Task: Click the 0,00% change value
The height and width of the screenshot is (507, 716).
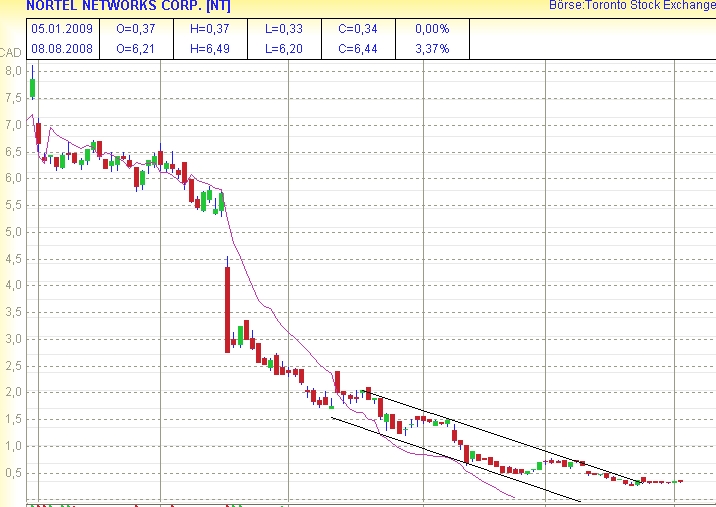Action: (x=431, y=29)
